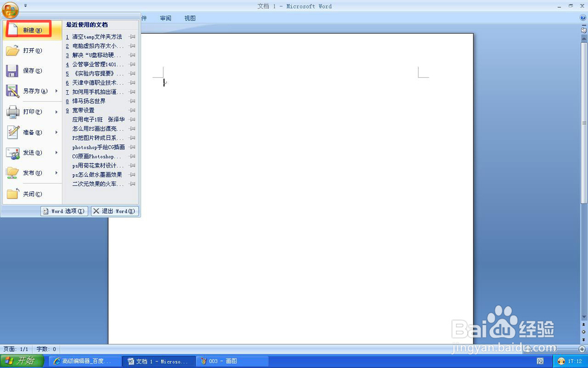Image resolution: width=588 pixels, height=368 pixels.
Task: Click pin icon beside photoshop手绘CG插画
Action: coord(132,147)
